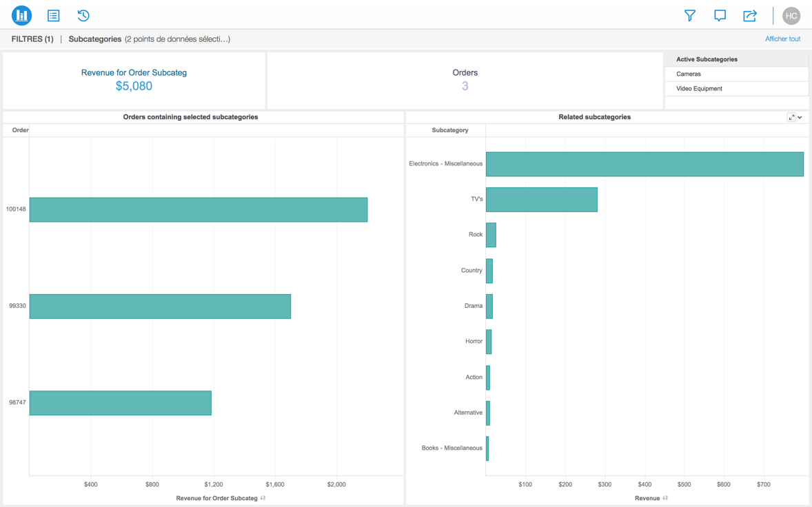Select the bar for order 100148
Screen dimensions: 812x507
tap(199, 209)
